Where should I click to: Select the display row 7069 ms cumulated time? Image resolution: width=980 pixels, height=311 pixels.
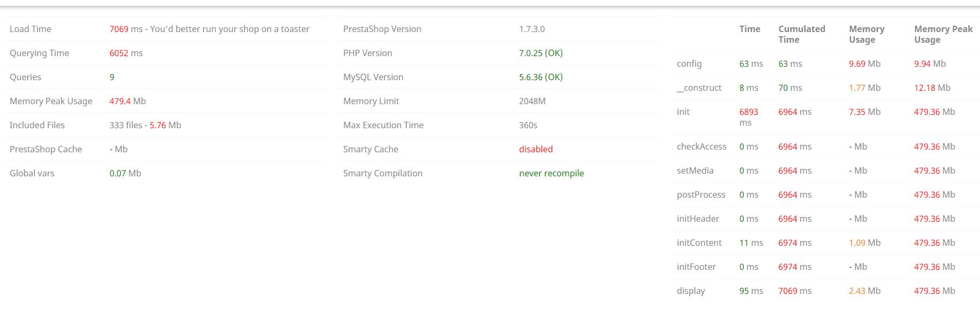click(x=795, y=291)
